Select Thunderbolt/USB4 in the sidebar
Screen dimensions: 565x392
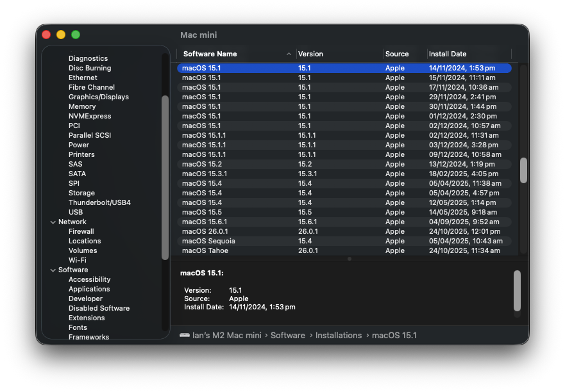pyautogui.click(x=99, y=202)
